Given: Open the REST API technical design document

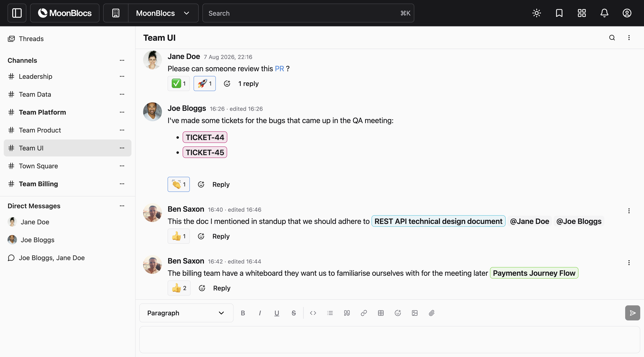Looking at the screenshot, I should click(438, 221).
